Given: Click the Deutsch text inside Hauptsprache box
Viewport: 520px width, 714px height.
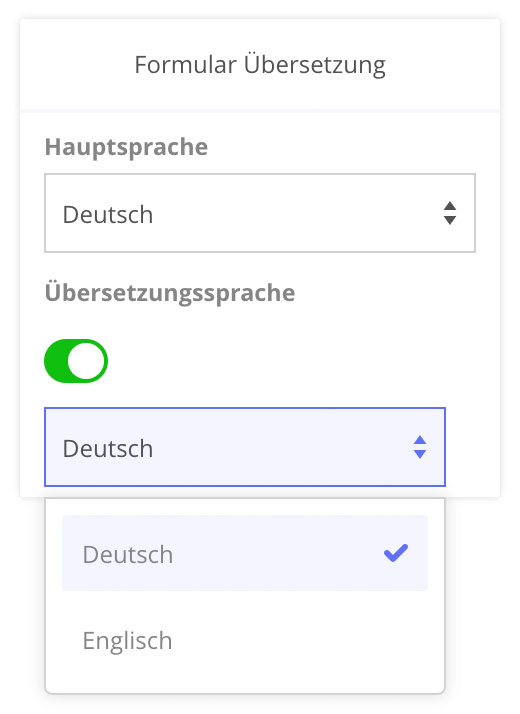Looking at the screenshot, I should pos(108,214).
